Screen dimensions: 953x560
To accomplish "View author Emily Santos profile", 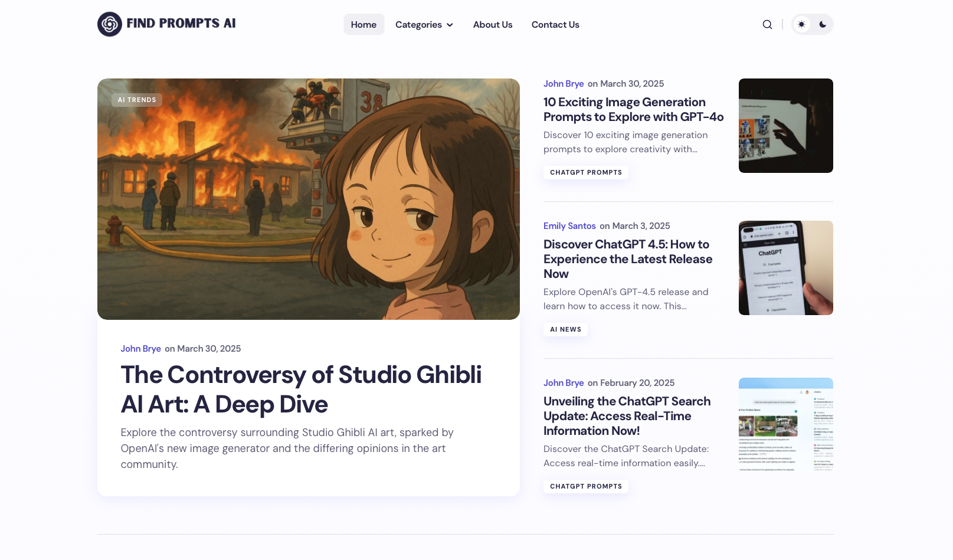I will (569, 226).
